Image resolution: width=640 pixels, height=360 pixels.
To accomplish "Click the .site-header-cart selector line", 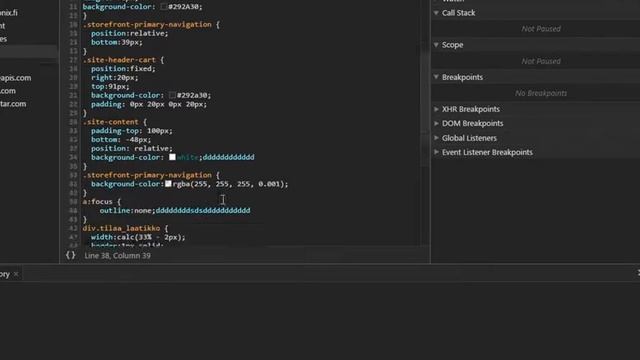I will coord(123,60).
